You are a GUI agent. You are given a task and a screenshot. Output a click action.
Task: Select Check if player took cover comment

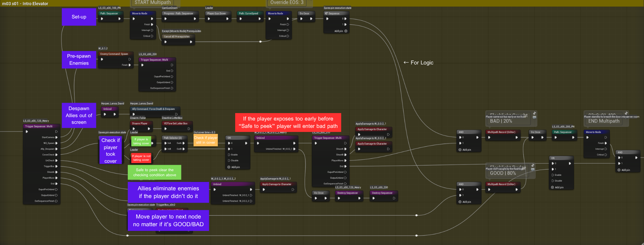click(x=110, y=150)
